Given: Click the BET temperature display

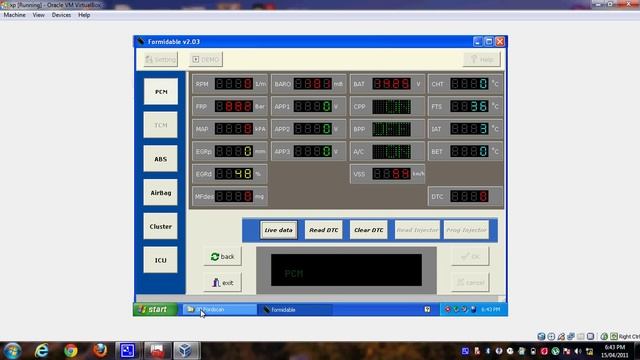Looking at the screenshot, I should tap(469, 151).
